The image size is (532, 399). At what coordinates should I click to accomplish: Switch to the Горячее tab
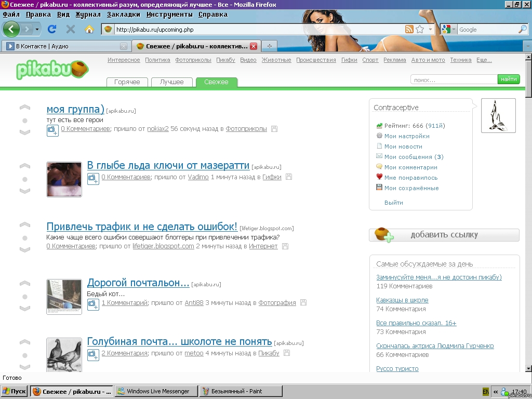click(127, 82)
